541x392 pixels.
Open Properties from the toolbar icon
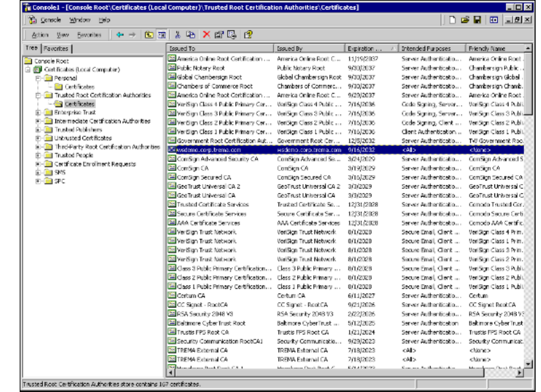coord(219,35)
